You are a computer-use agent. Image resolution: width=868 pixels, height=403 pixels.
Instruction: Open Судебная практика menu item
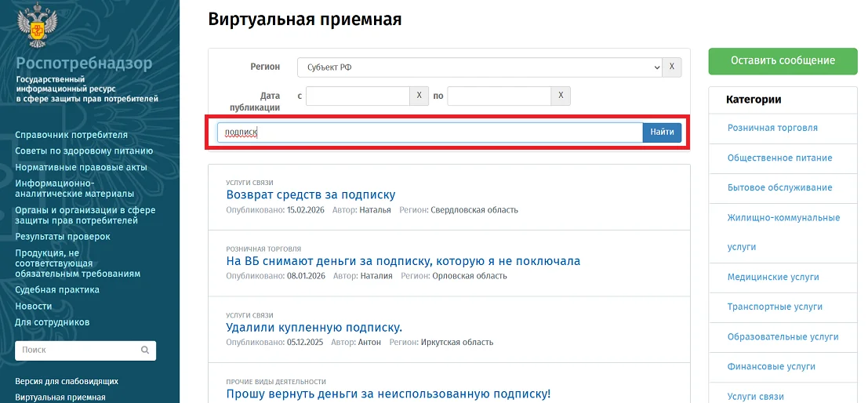click(57, 290)
